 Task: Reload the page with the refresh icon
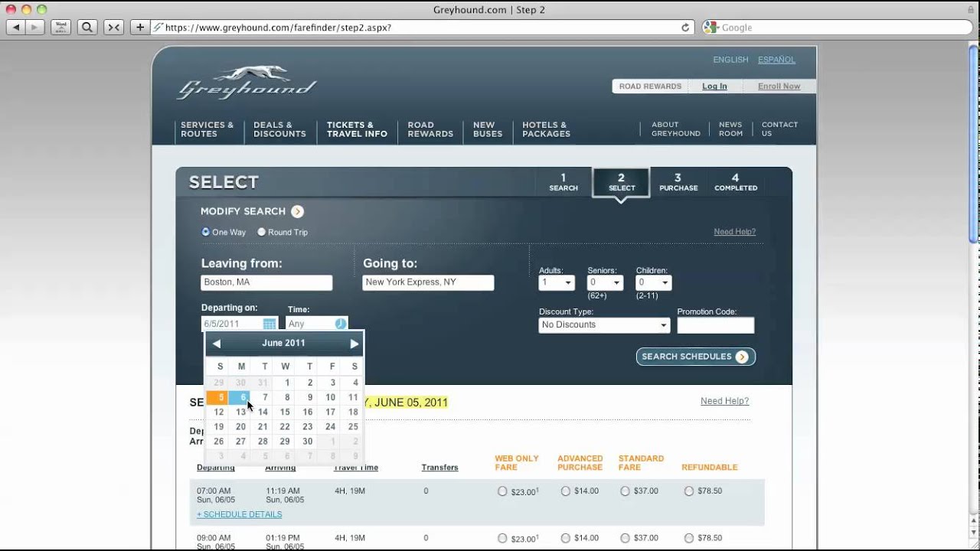coord(685,28)
